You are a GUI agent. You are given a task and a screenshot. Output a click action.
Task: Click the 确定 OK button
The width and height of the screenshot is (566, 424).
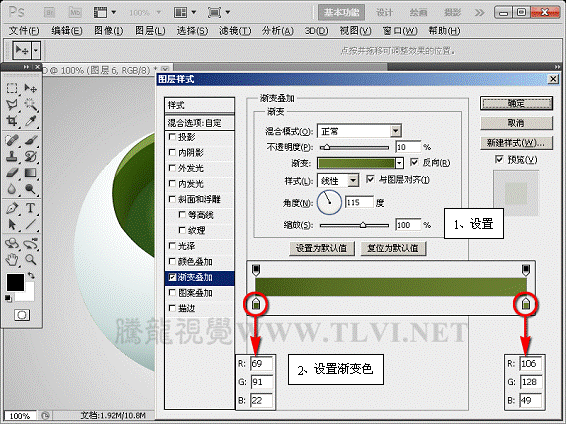pos(516,104)
